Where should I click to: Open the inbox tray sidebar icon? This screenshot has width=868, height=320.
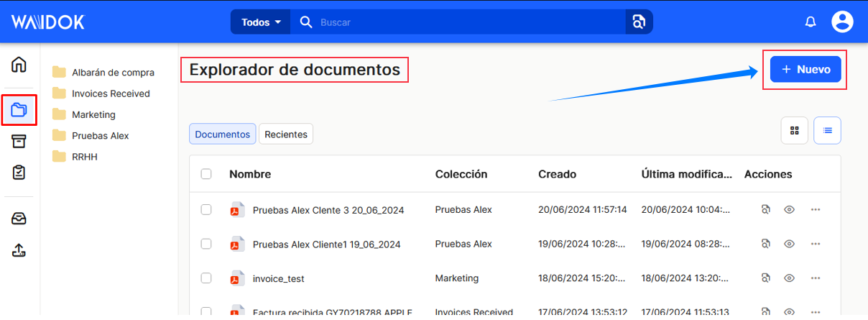click(x=19, y=219)
